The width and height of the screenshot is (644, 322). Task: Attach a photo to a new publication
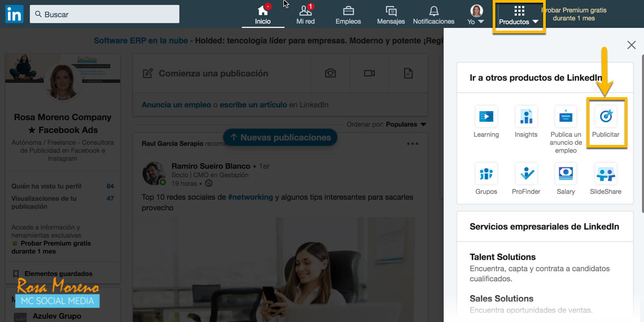click(330, 74)
